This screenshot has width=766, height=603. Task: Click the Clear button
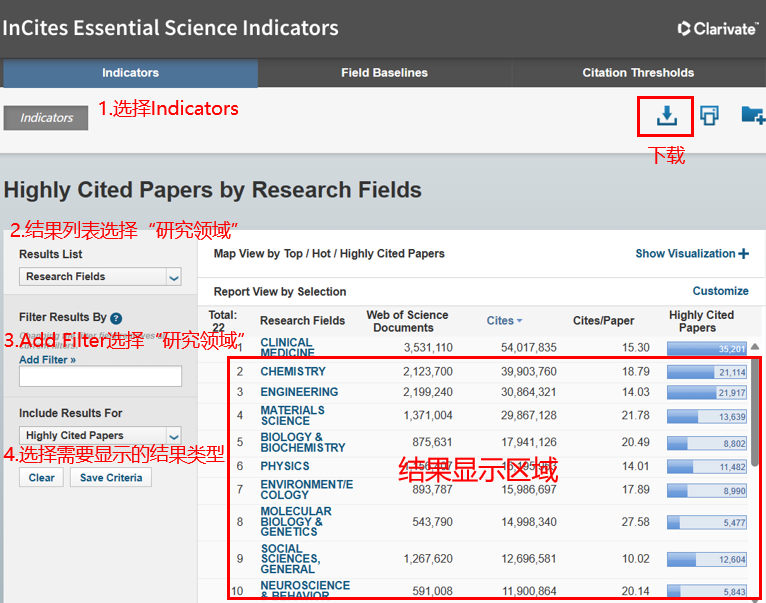pos(42,477)
